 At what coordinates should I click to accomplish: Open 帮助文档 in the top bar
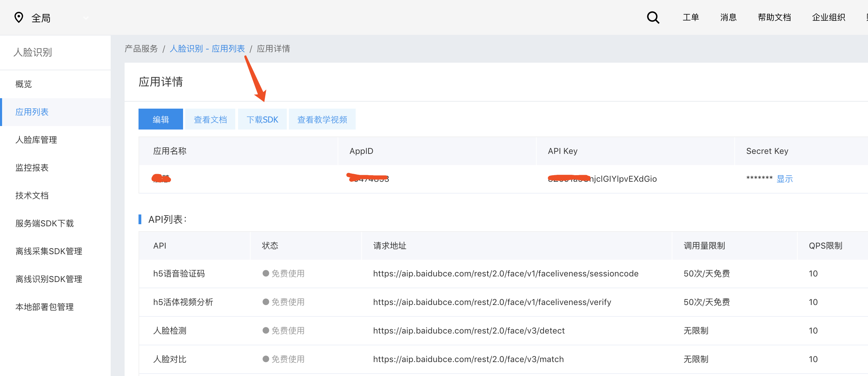pos(774,17)
